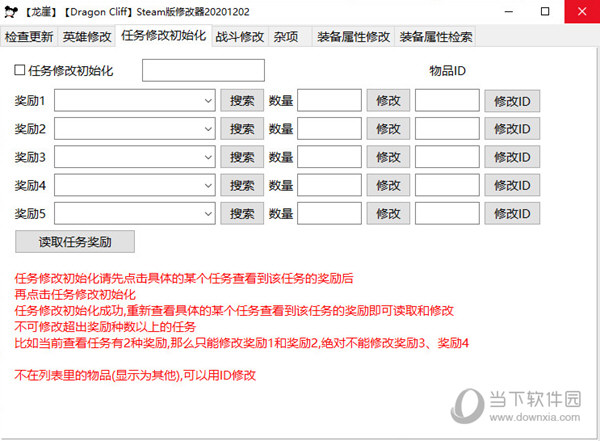Click 修改 quantity button in 奖励4 row
Screen dimensions: 600x441
(388, 186)
